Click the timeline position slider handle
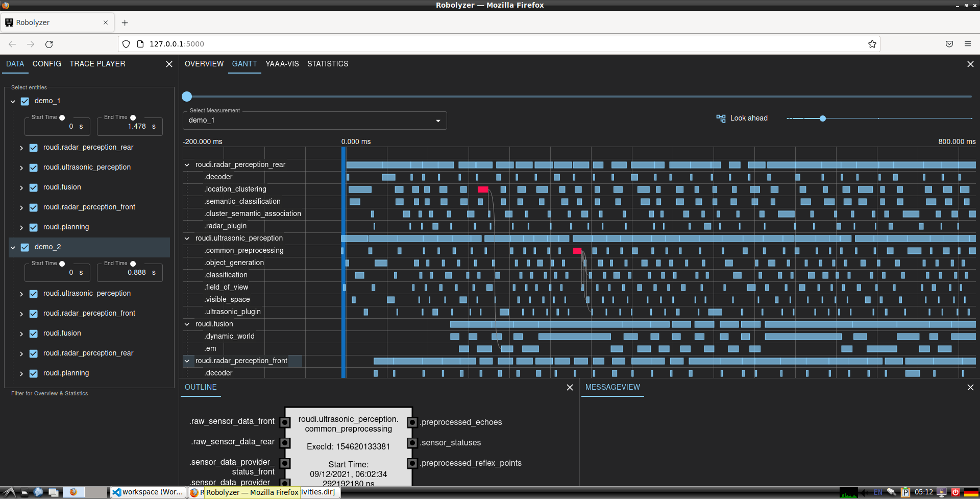980x499 pixels. click(187, 97)
